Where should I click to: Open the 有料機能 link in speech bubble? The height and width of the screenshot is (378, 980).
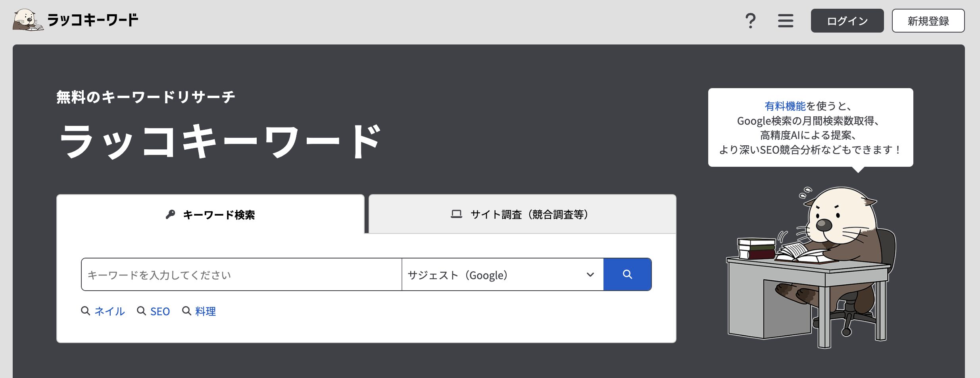[785, 106]
